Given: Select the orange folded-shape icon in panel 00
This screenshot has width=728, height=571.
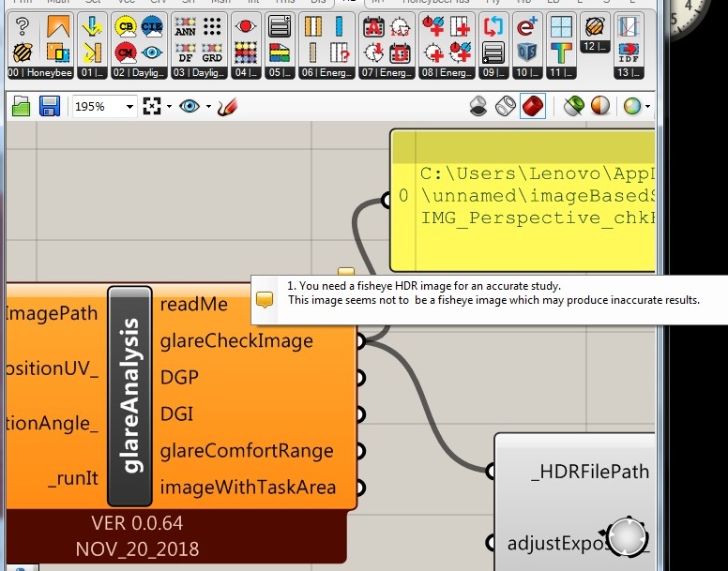Looking at the screenshot, I should [x=58, y=26].
